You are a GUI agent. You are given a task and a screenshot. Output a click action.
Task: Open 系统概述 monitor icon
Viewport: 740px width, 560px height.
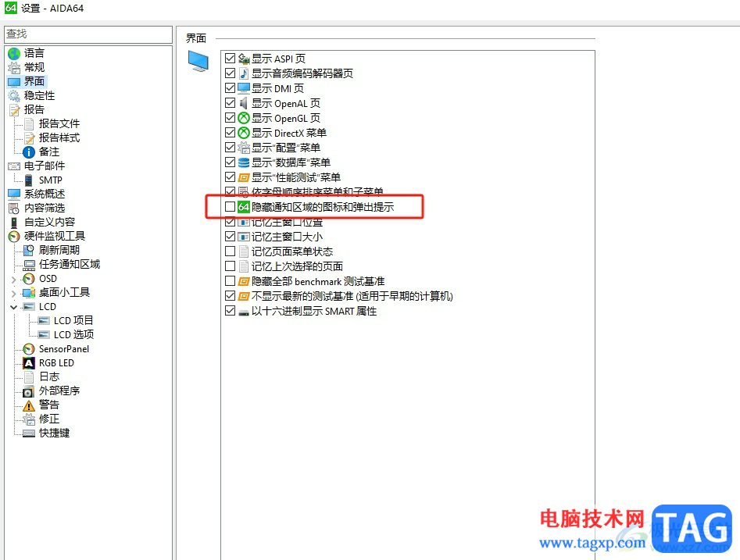click(x=14, y=194)
